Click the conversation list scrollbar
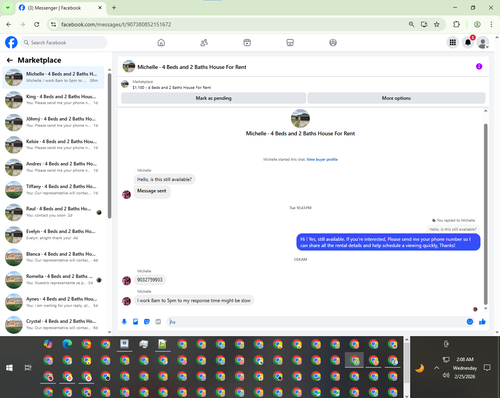This screenshot has width=500, height=398. tap(109, 145)
